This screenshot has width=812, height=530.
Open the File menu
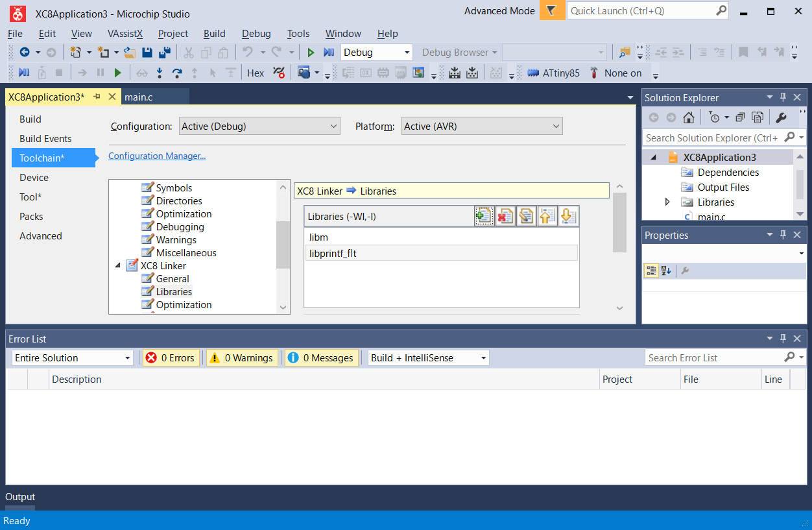15,33
